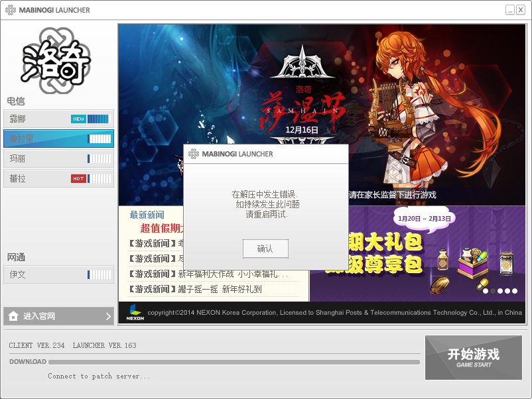Click the 电信 group label
The width and height of the screenshot is (532, 399).
coord(16,101)
